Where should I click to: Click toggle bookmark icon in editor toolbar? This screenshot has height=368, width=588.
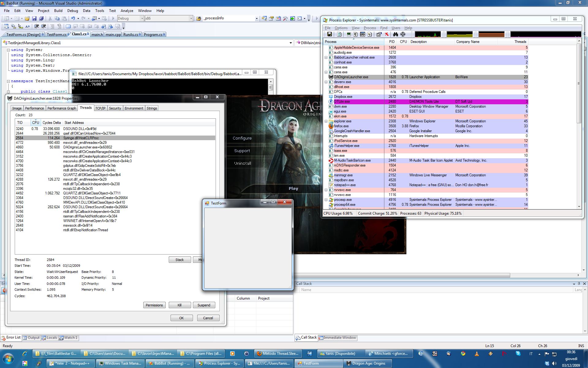68,26
